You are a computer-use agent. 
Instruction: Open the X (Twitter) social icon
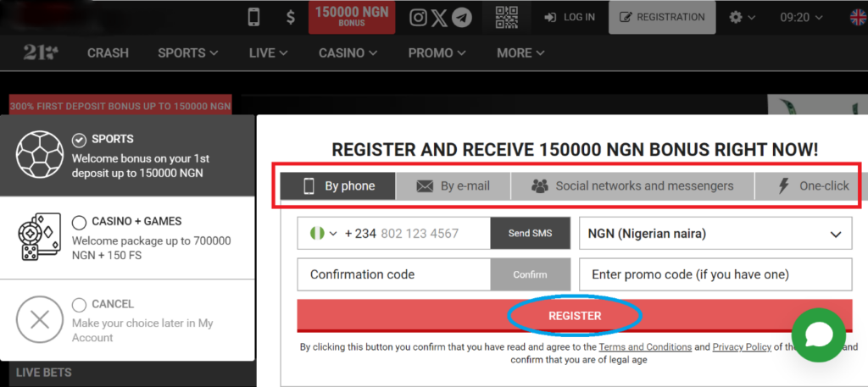(439, 18)
